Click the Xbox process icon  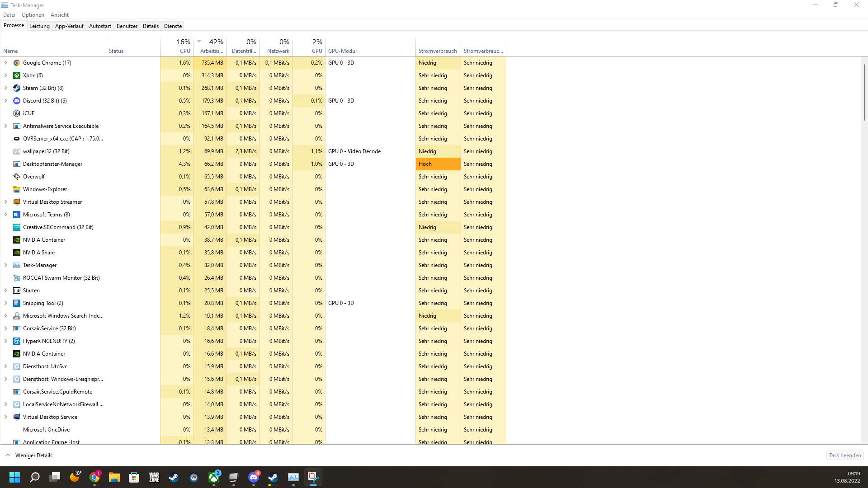(17, 75)
